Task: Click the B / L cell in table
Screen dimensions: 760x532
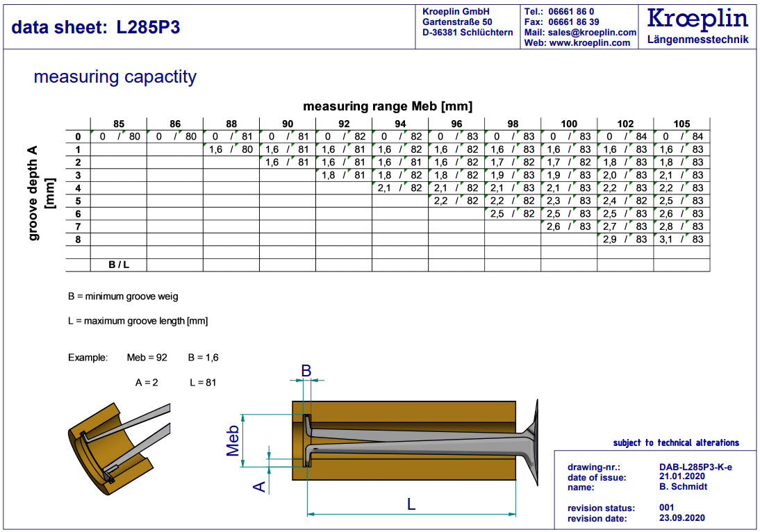Action: click(x=119, y=265)
